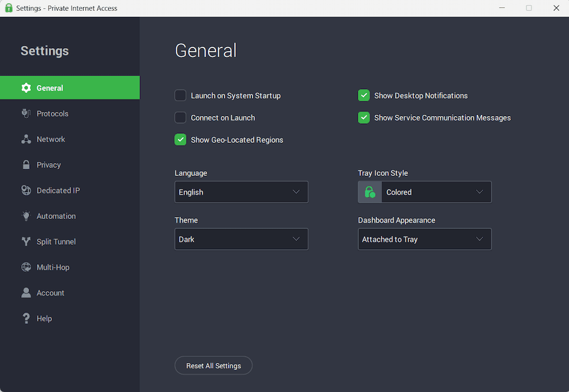Select the Automation key icon
The width and height of the screenshot is (569, 392).
tap(26, 216)
